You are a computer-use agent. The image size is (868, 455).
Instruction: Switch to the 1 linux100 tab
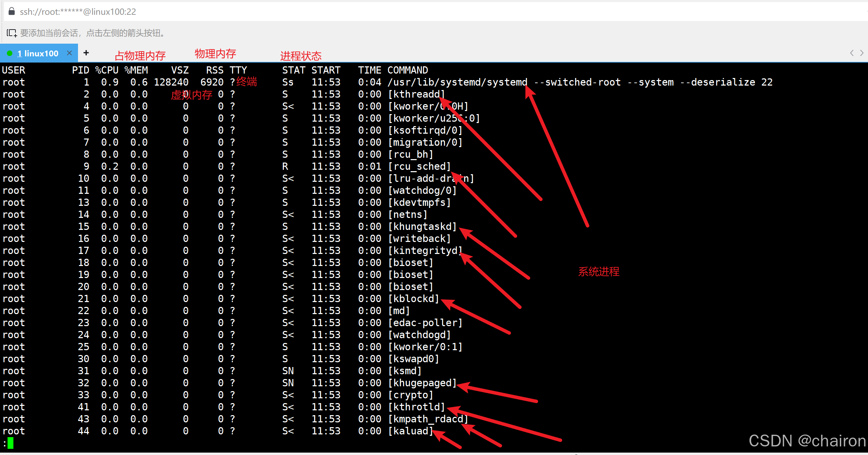38,53
